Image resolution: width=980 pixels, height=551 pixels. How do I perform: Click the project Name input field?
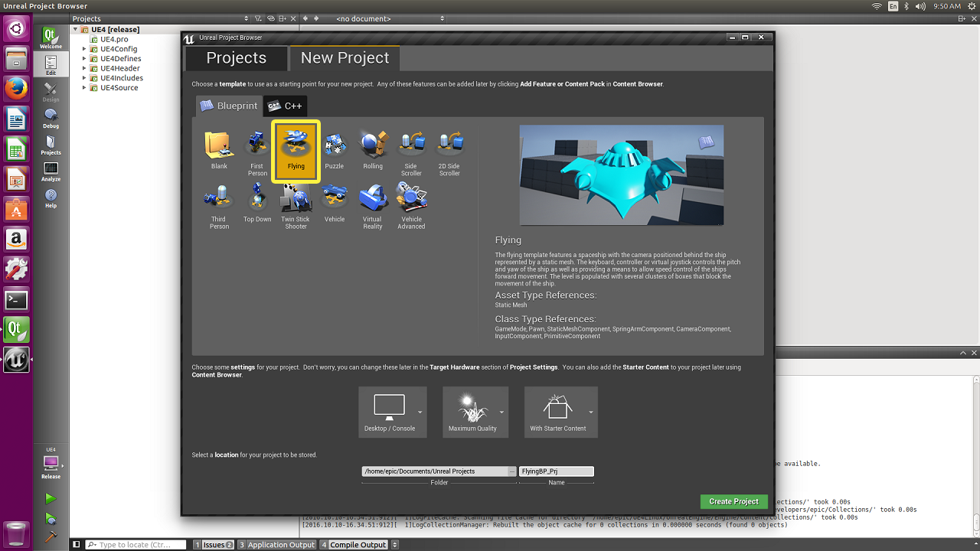point(557,471)
